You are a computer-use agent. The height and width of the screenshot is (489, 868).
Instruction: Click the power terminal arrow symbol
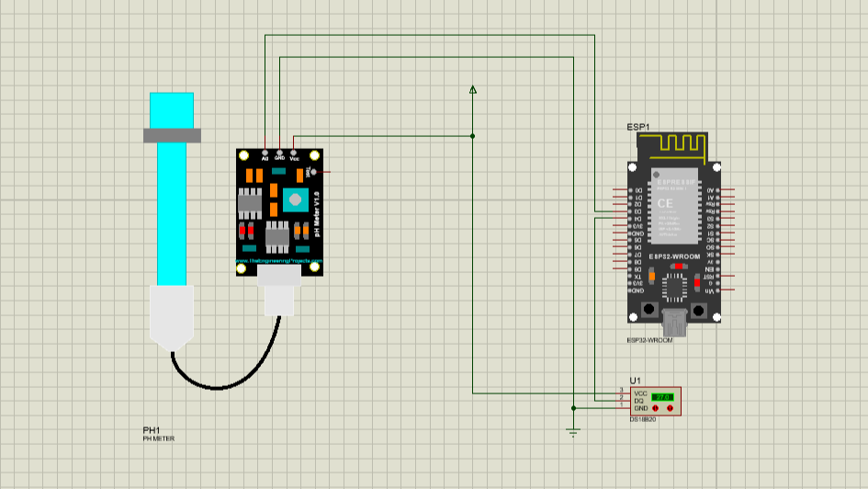473,90
